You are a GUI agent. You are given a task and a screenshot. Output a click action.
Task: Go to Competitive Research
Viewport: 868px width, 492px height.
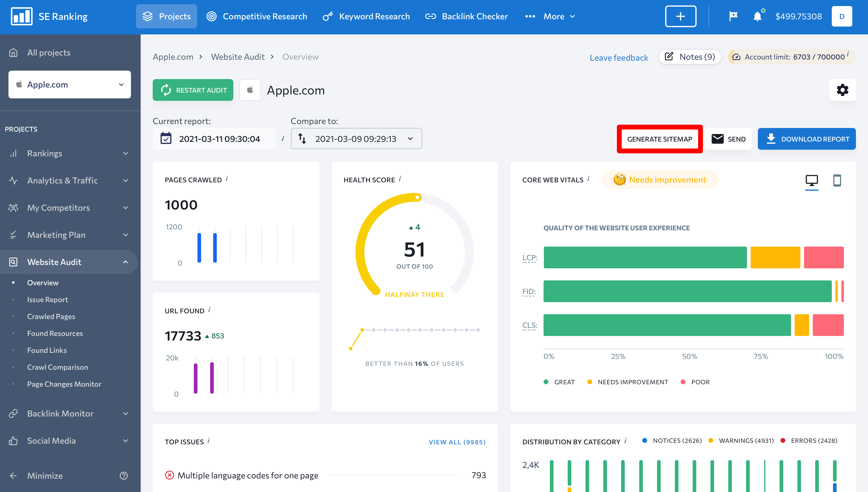pos(257,16)
